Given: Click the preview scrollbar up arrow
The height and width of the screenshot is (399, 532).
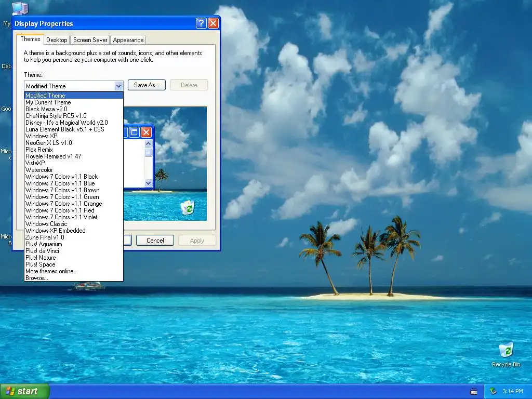Looking at the screenshot, I should tap(148, 143).
